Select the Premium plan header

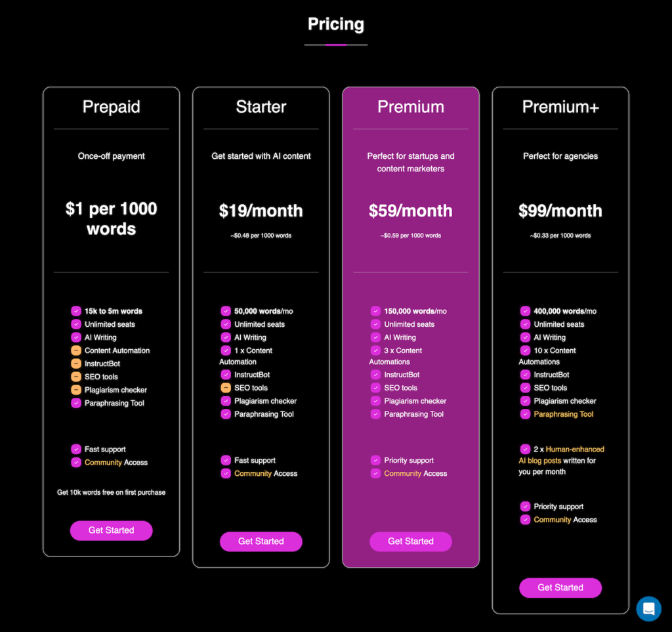411,106
